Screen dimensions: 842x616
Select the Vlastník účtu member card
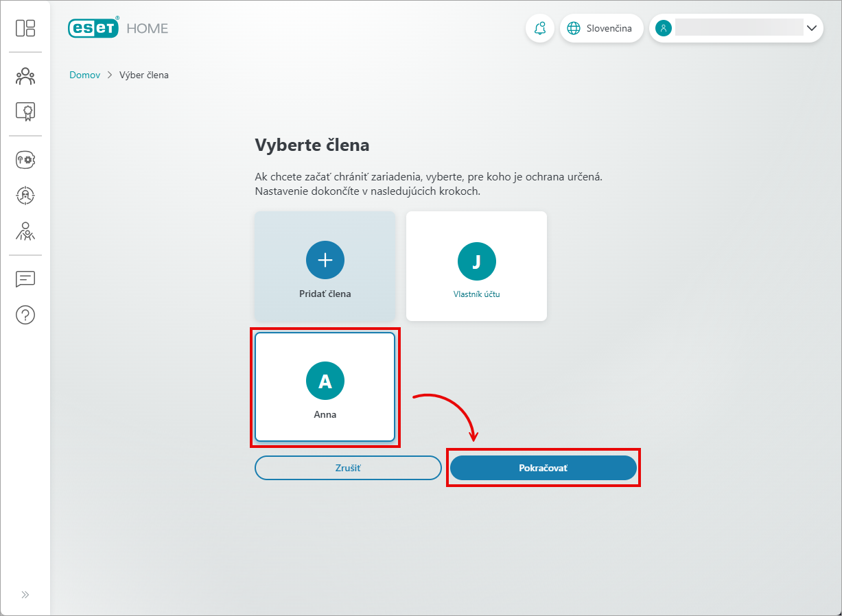coord(476,266)
